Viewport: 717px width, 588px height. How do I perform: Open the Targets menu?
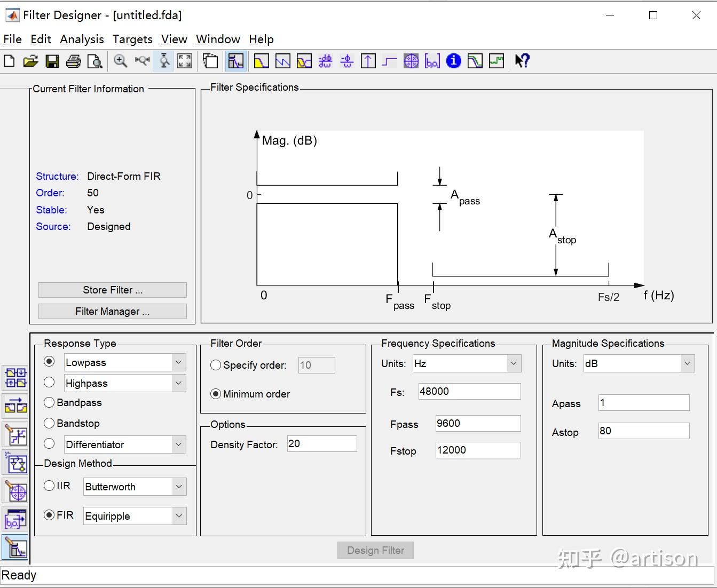(132, 39)
